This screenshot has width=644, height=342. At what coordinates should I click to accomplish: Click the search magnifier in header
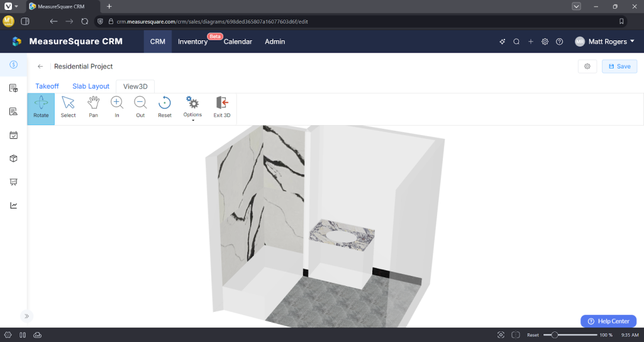[x=516, y=41]
